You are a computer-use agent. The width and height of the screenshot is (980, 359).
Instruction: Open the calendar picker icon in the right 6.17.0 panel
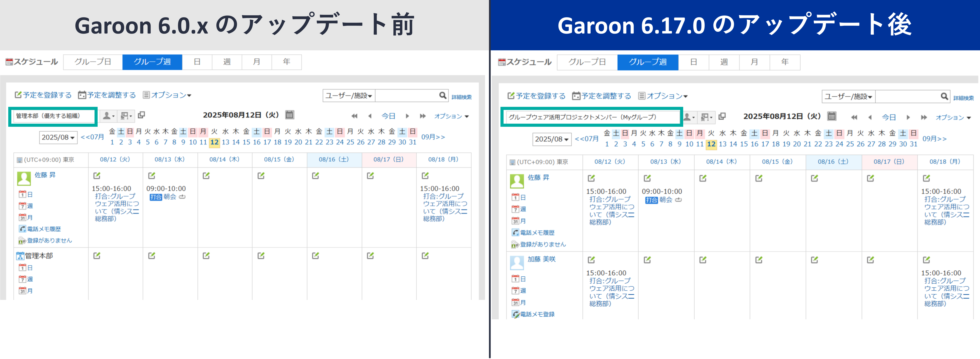coord(832,116)
